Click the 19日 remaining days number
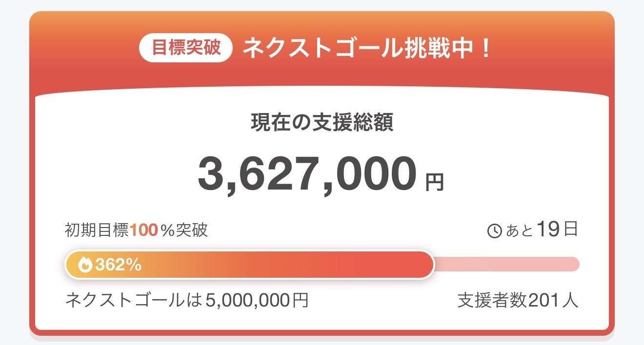Viewport: 644px width, 345px height. tap(557, 229)
